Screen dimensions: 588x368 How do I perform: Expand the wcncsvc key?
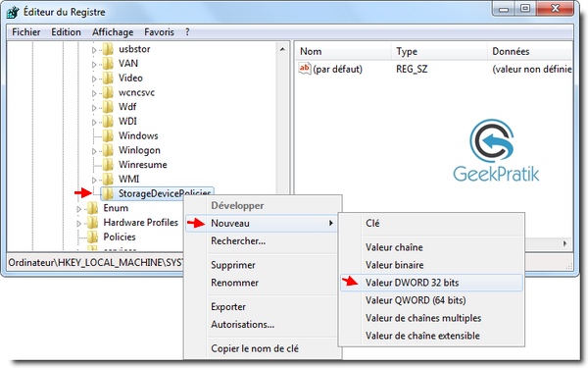pos(94,93)
